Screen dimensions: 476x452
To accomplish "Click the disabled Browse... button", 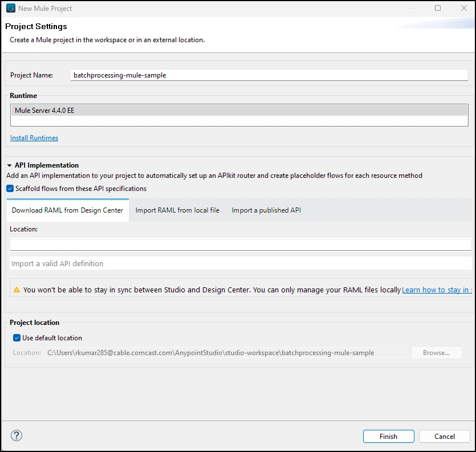I will pos(436,353).
